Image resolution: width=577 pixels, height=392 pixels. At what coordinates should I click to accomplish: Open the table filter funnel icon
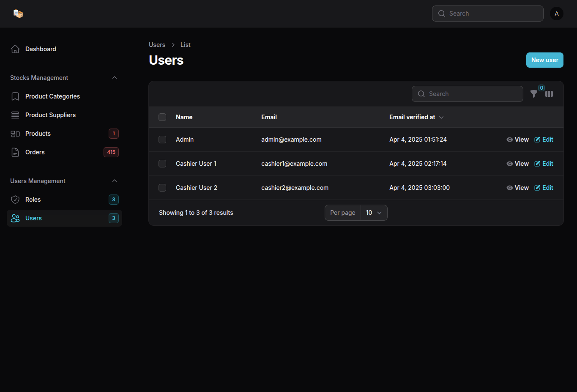(534, 94)
